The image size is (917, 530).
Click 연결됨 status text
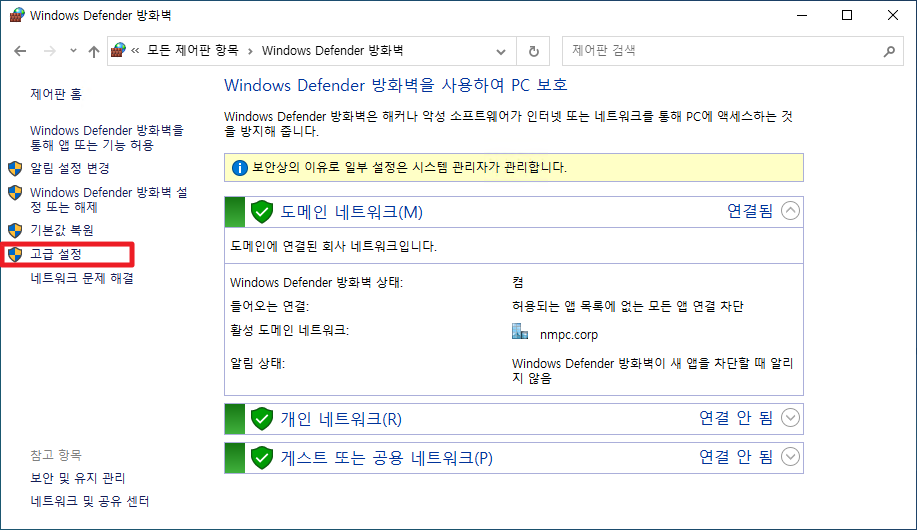(750, 211)
